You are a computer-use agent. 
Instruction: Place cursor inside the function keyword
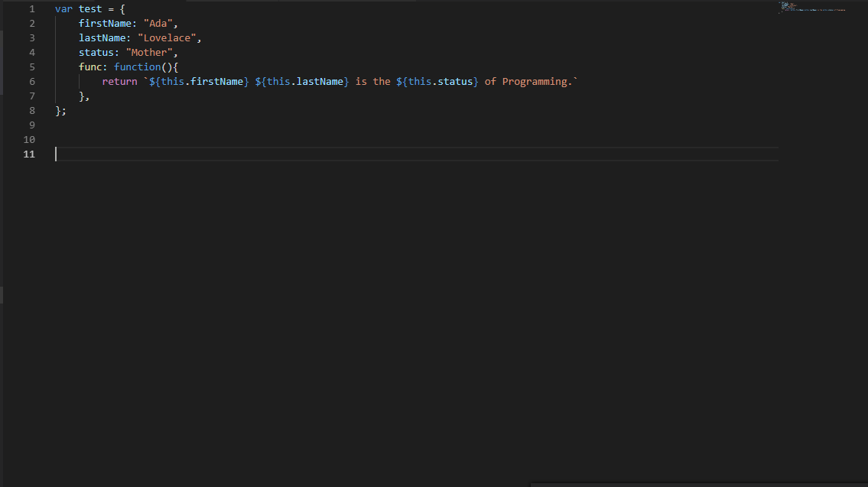tap(136, 67)
